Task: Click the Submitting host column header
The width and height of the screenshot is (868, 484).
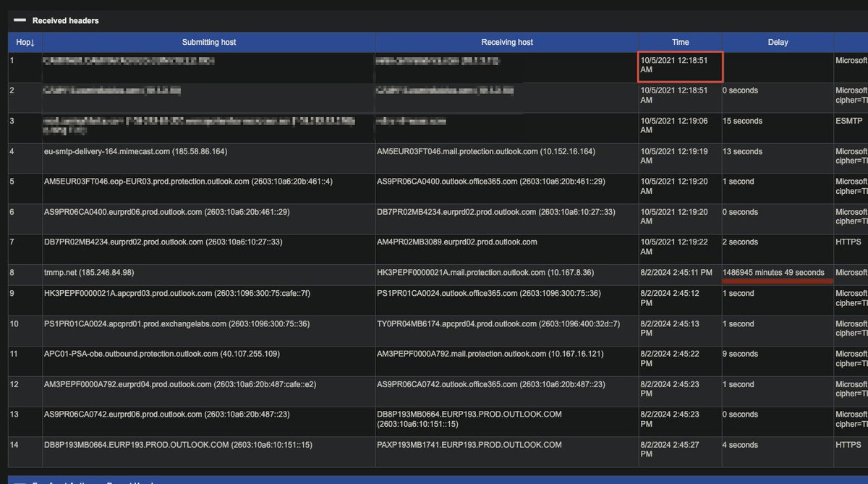Action: click(208, 42)
